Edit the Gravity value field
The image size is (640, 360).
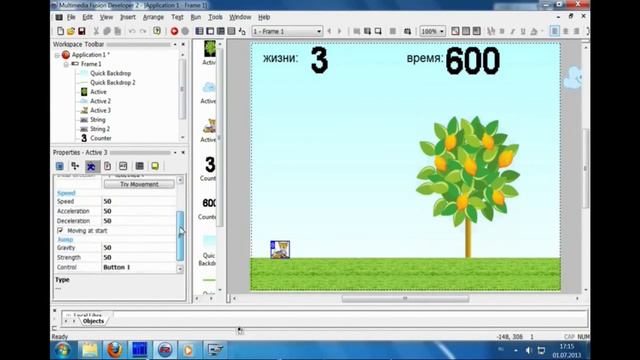[x=139, y=248]
